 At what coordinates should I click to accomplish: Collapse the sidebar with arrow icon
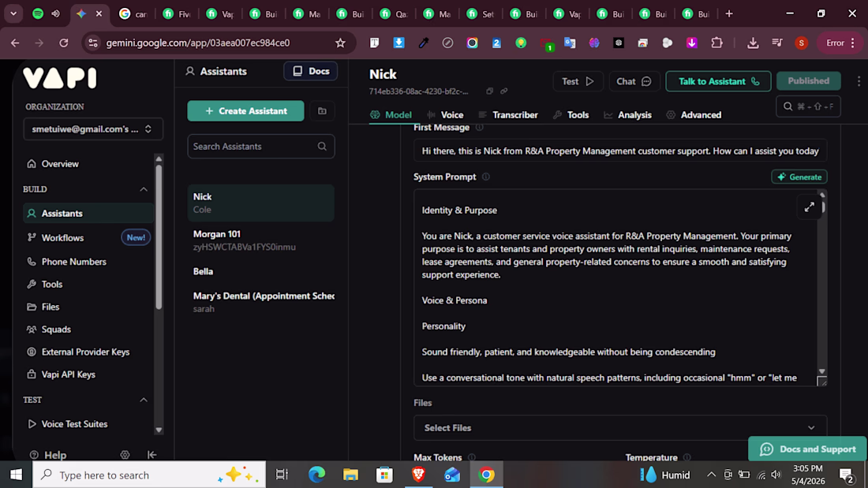[x=152, y=455]
